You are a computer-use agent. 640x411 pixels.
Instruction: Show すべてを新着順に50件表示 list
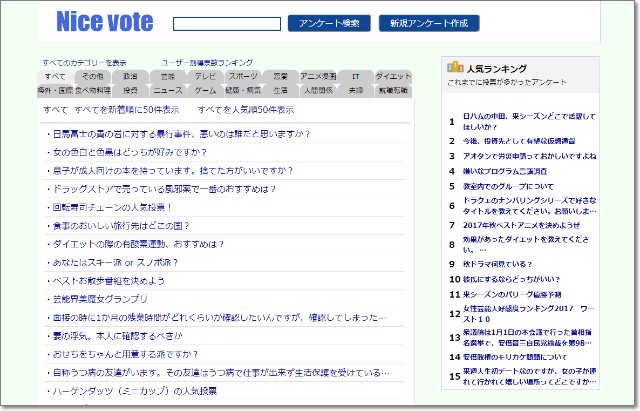click(x=126, y=109)
